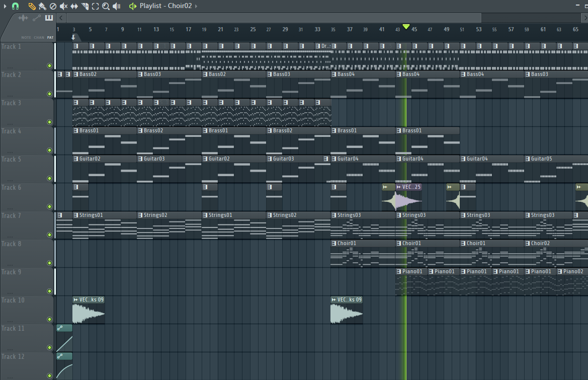The height and width of the screenshot is (380, 588).
Task: Select the Zoom magnifier tool
Action: point(106,6)
